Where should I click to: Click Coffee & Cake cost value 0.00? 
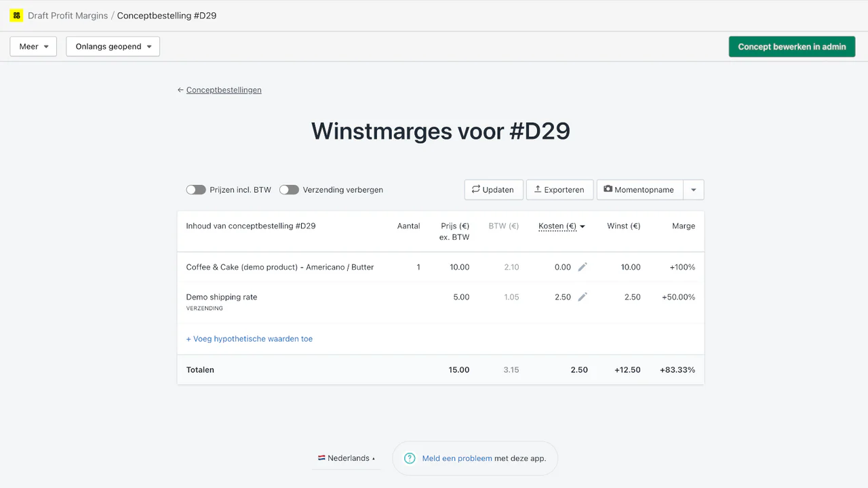(x=563, y=267)
